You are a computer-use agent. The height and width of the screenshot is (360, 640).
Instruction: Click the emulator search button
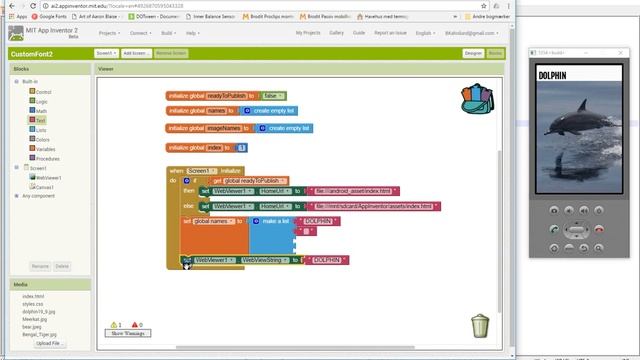pos(598,248)
